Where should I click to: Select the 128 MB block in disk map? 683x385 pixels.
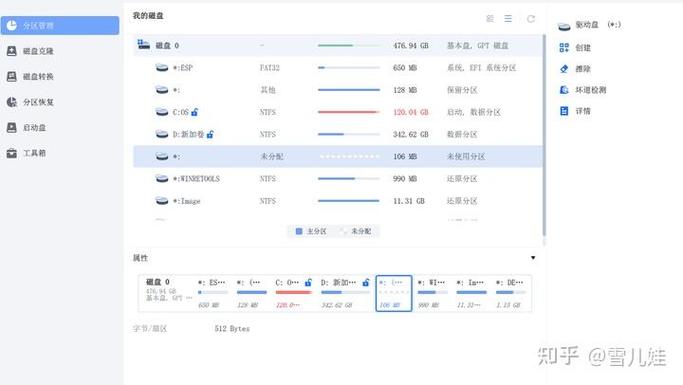[x=251, y=293]
